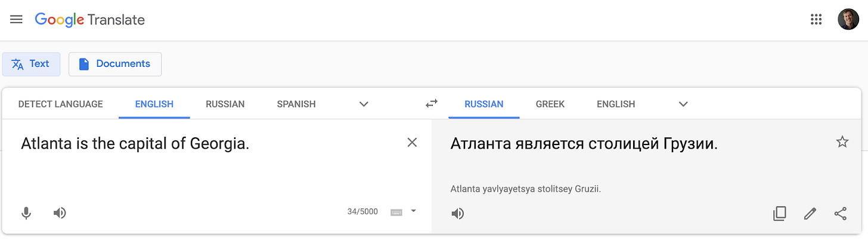
Task: Listen to the English source text
Action: [60, 213]
